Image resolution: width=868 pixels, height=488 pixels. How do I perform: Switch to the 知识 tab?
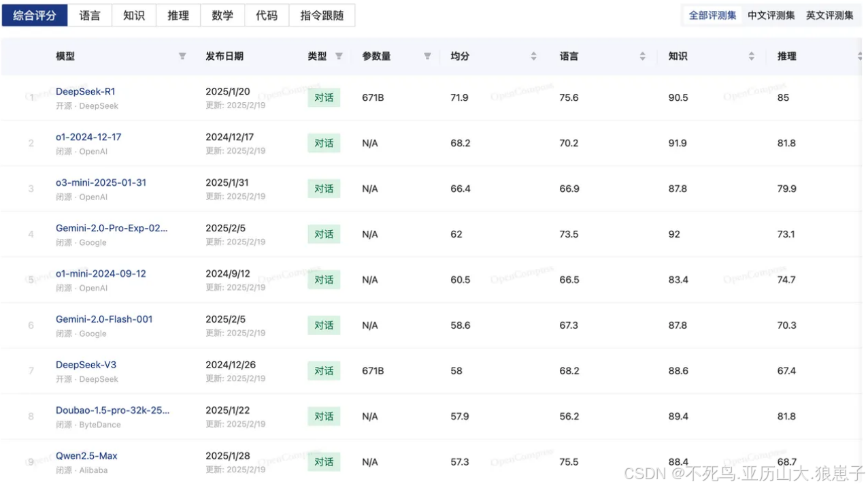[x=134, y=15]
